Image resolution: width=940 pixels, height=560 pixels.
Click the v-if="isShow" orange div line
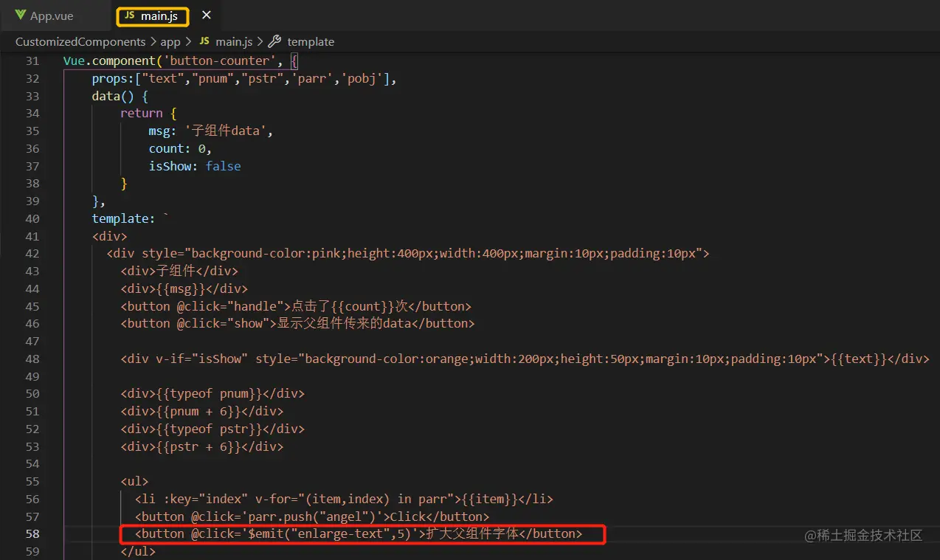525,359
